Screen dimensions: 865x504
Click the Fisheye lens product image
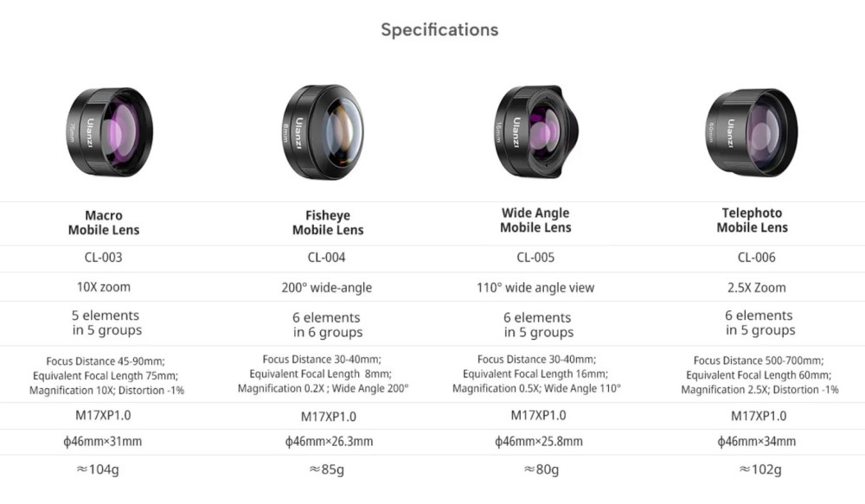[324, 132]
